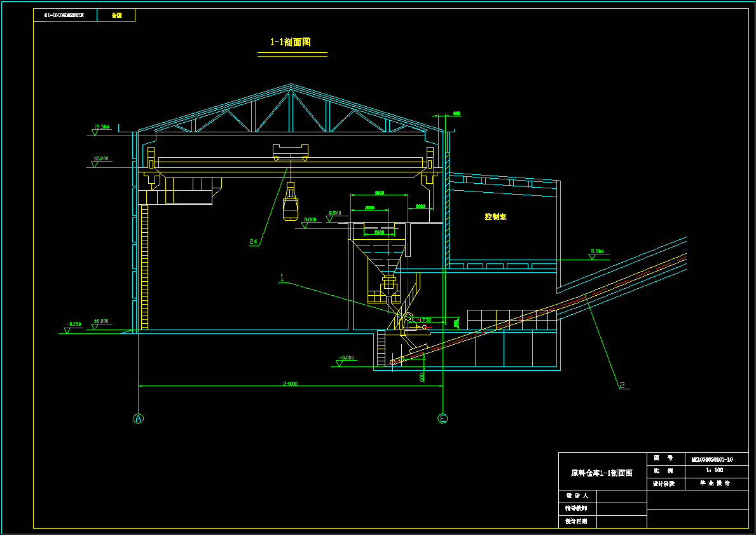Viewport: 756px width, 535px height.
Task: Click the 4500 hopper width dimension
Action: coord(380,193)
